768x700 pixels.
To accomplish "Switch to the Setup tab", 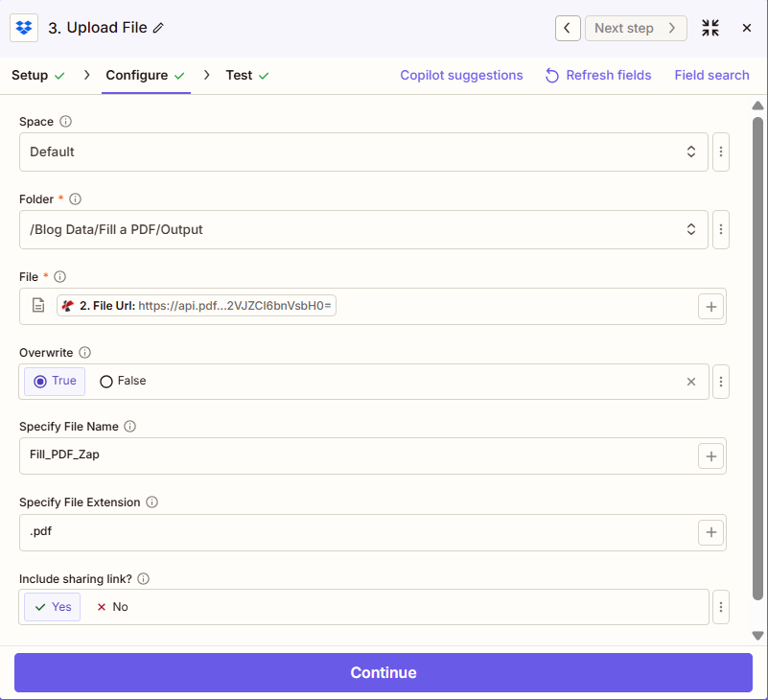I will [30, 76].
